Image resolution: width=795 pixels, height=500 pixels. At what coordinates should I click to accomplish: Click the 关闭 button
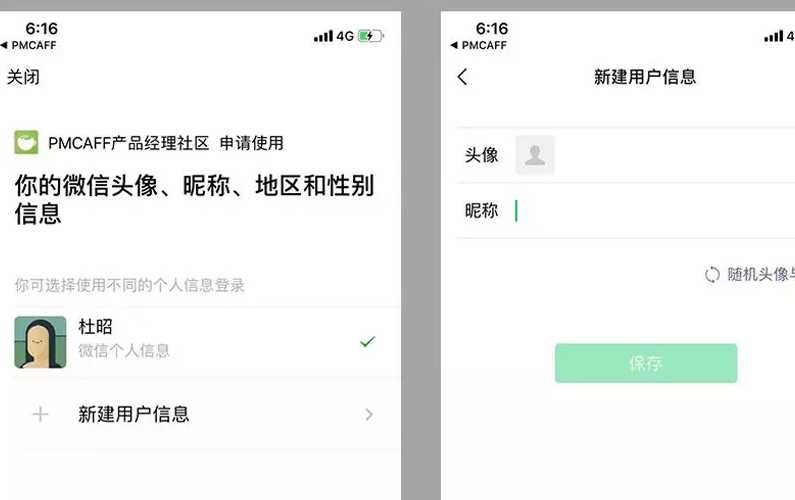pyautogui.click(x=23, y=77)
